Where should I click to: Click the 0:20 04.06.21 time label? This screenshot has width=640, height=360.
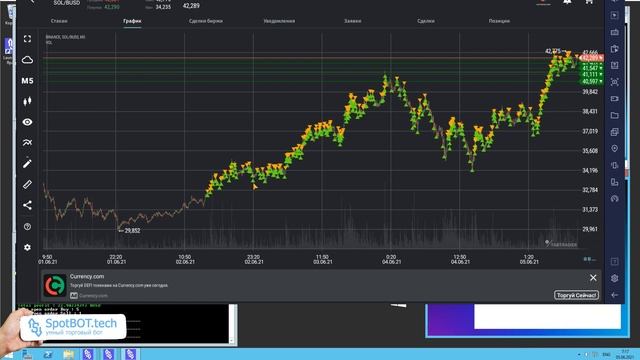point(391,259)
